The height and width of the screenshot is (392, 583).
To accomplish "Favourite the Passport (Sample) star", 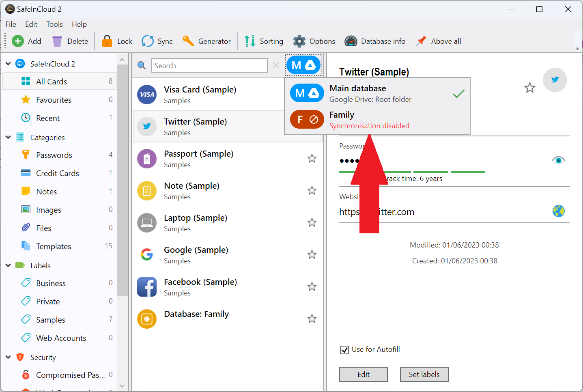I will [x=312, y=158].
